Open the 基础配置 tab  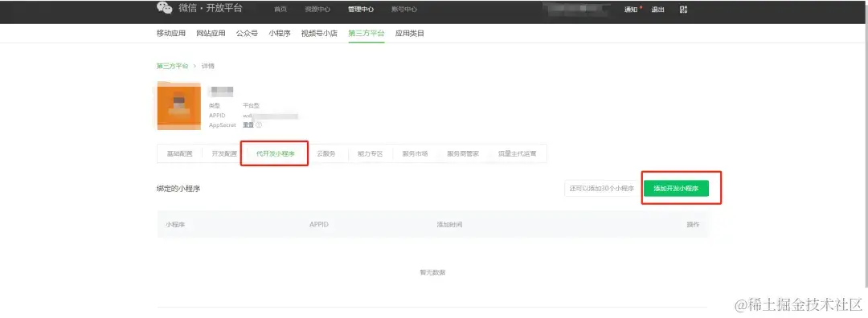coord(180,153)
